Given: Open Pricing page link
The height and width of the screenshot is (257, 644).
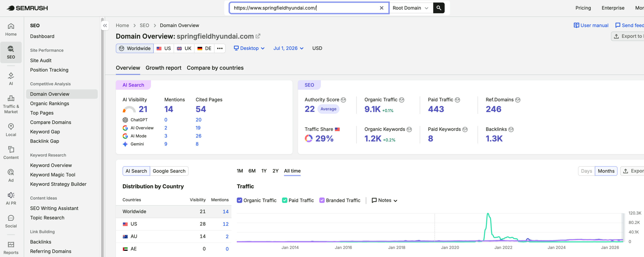Looking at the screenshot, I should tap(583, 8).
